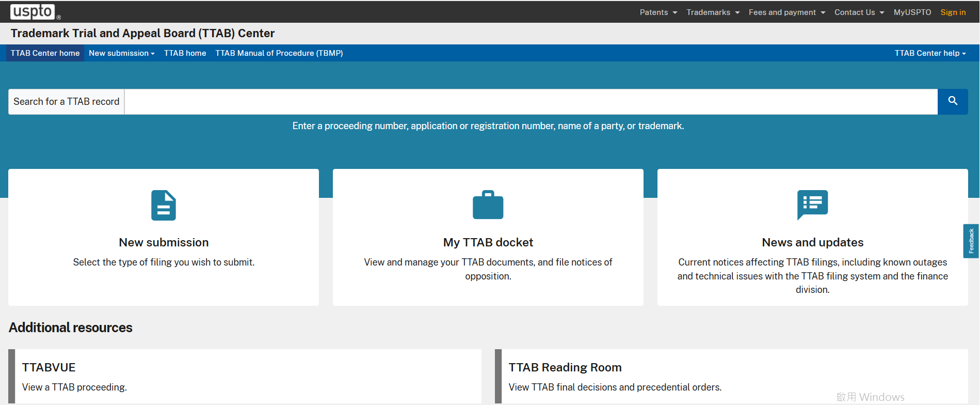Viewport: 980px width, 405px height.
Task: Open the Patents dropdown menu
Action: click(x=658, y=12)
